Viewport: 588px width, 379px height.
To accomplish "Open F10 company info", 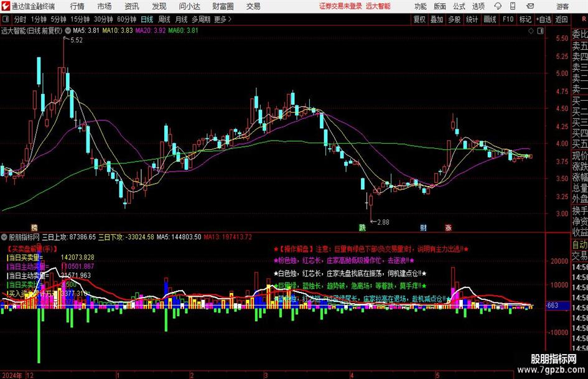I will [508, 19].
